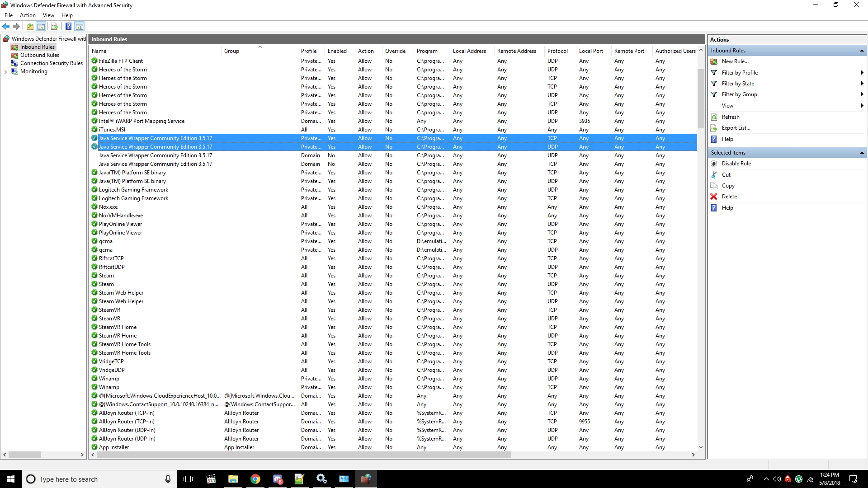Collapse the Selected Items actions section
The width and height of the screenshot is (868, 488).
point(862,153)
